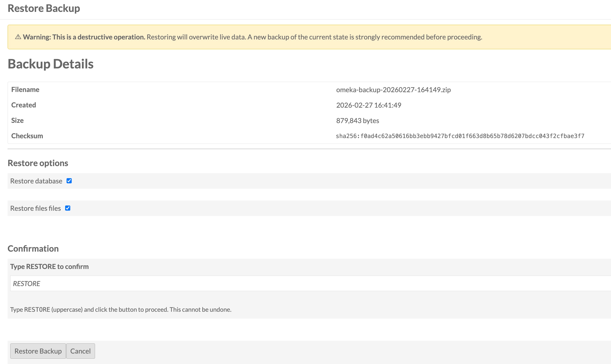Click the Backup Details heading
This screenshot has height=364, width=611.
point(51,64)
